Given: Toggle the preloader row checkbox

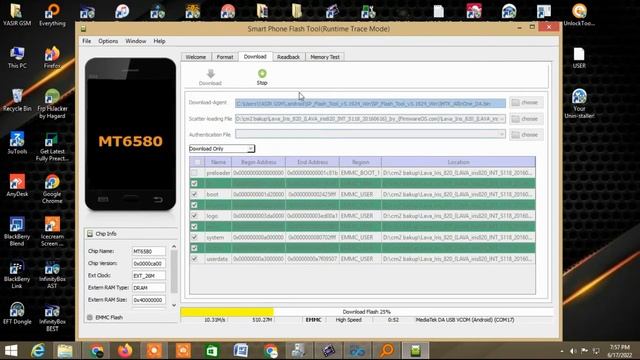Looking at the screenshot, I should point(194,173).
